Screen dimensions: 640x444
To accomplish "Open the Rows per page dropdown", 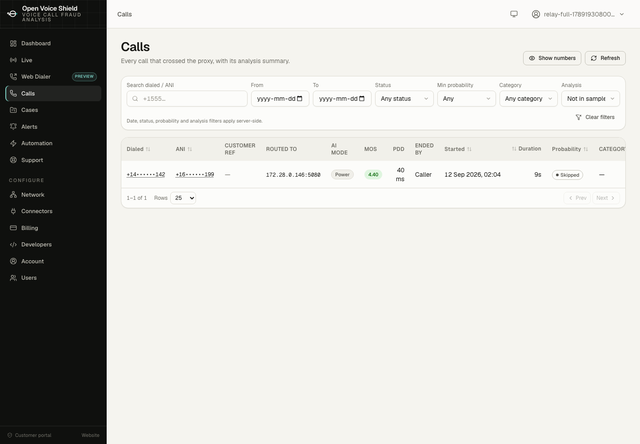I will [183, 198].
